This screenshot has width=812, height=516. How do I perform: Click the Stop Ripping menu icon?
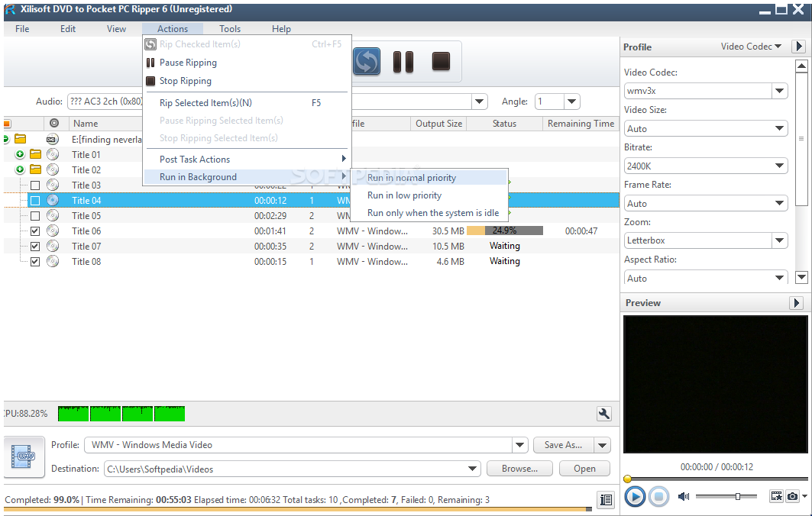pyautogui.click(x=150, y=81)
